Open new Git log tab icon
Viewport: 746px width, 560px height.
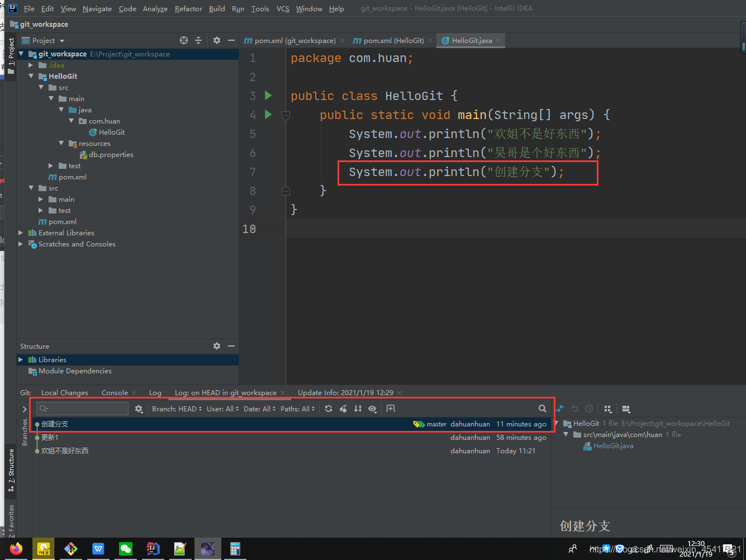coord(391,409)
